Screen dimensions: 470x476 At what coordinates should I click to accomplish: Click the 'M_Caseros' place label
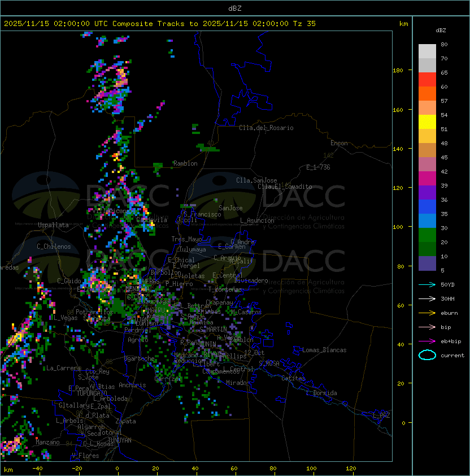click(246, 312)
